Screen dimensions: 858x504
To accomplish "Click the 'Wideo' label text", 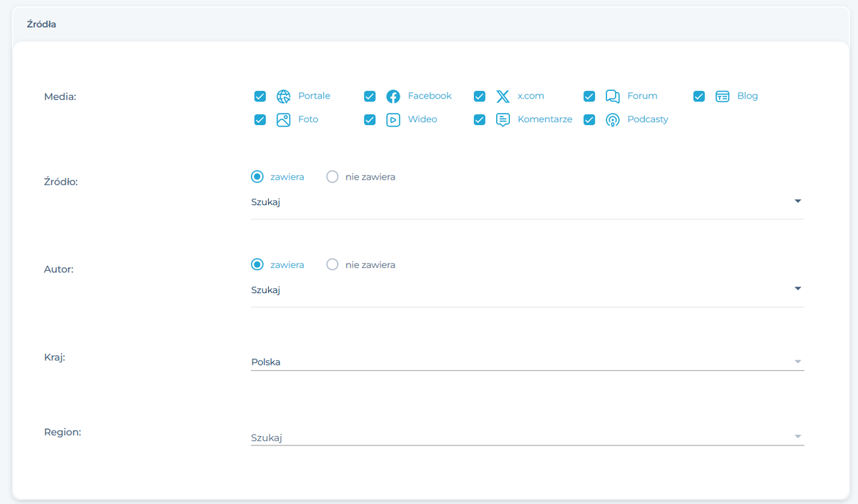I will pos(423,119).
